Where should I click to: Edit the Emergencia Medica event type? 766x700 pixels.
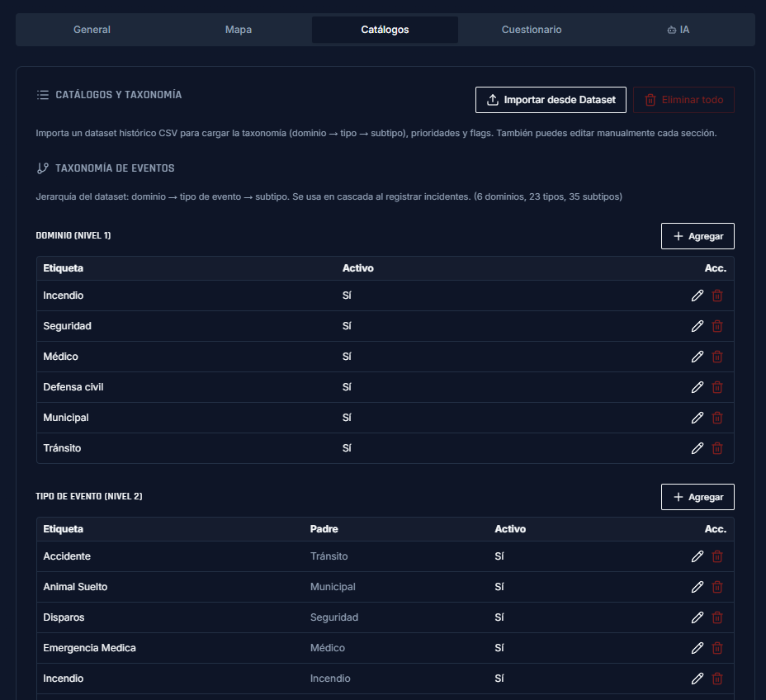697,648
